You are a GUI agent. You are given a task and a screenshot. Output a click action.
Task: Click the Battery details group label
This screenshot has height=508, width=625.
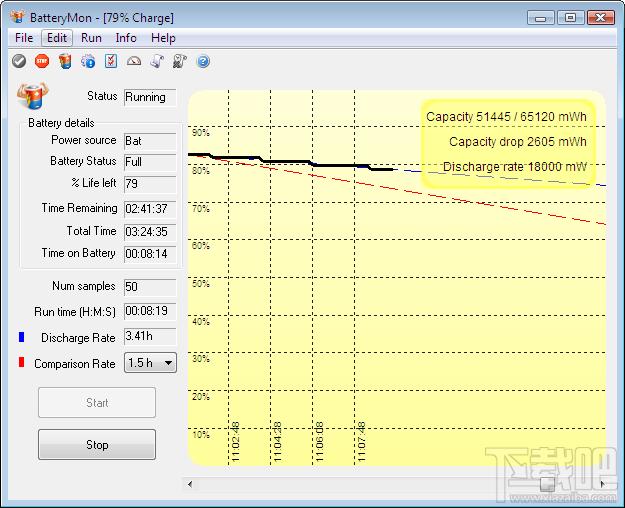pos(61,123)
